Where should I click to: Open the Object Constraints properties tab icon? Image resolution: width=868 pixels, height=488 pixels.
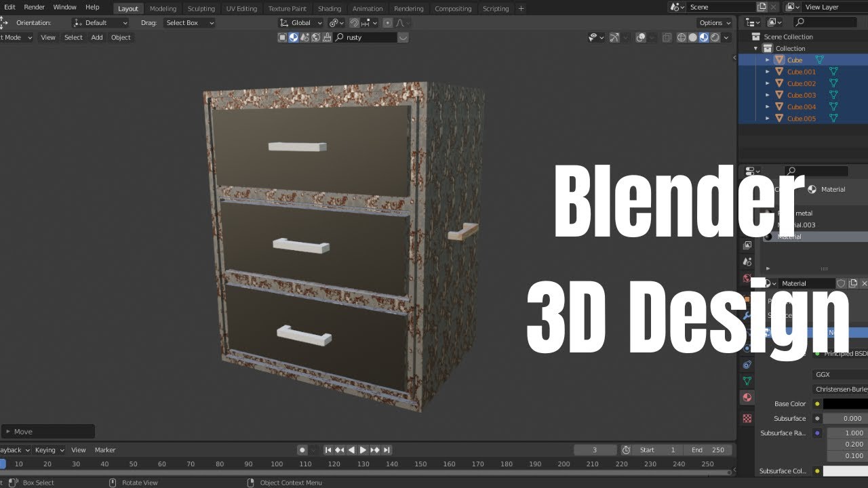coord(747,365)
